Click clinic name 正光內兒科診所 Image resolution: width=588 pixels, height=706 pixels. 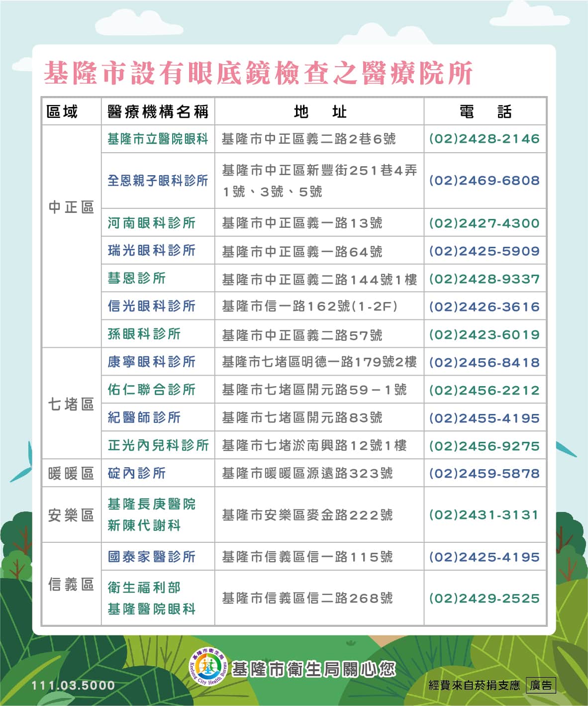[x=158, y=445]
